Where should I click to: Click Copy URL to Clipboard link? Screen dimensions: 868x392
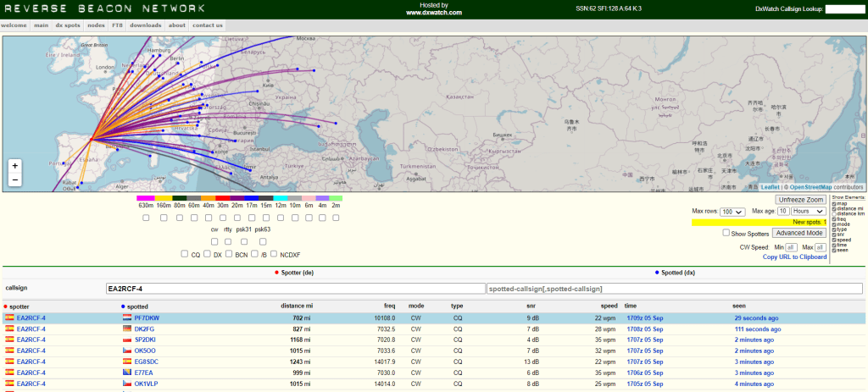point(794,257)
